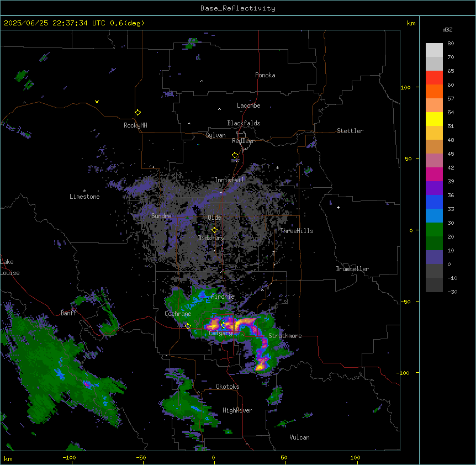Click the dBZ legend heading

click(447, 29)
